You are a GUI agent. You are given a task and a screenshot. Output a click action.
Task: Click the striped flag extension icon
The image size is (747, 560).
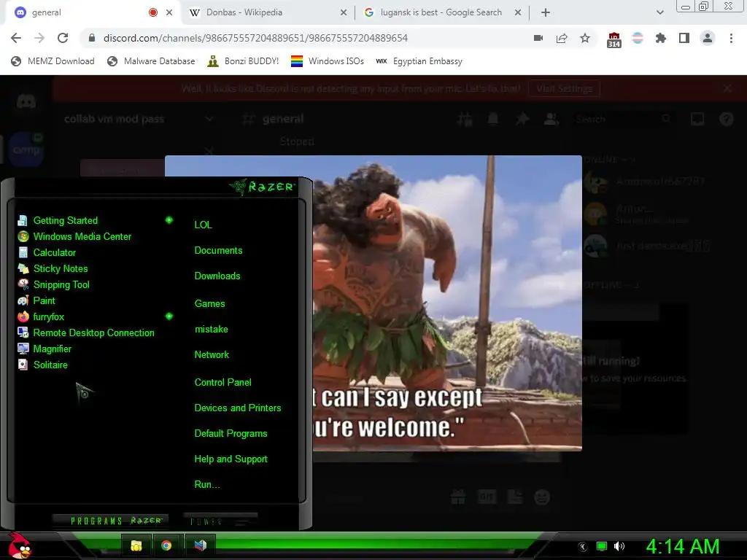(x=638, y=38)
